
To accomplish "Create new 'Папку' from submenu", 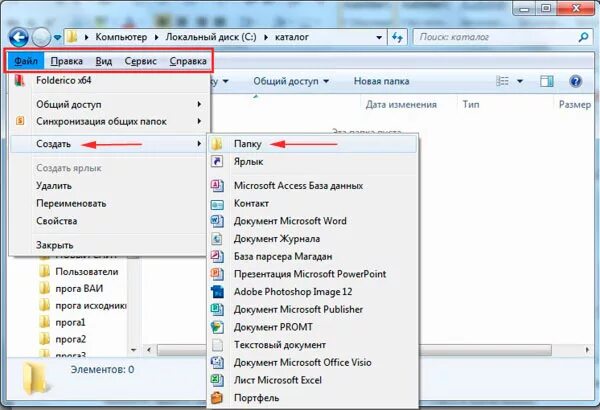I will [313, 144].
